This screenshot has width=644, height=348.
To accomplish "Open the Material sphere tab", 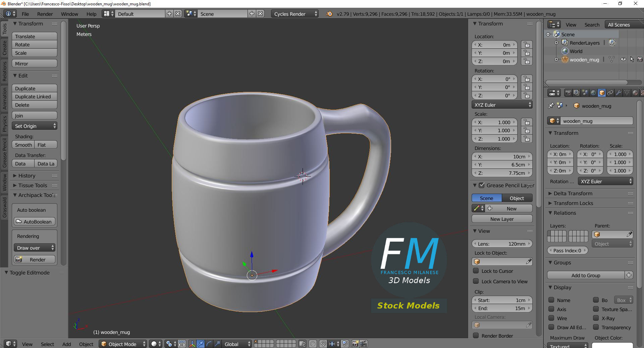I will (x=635, y=93).
